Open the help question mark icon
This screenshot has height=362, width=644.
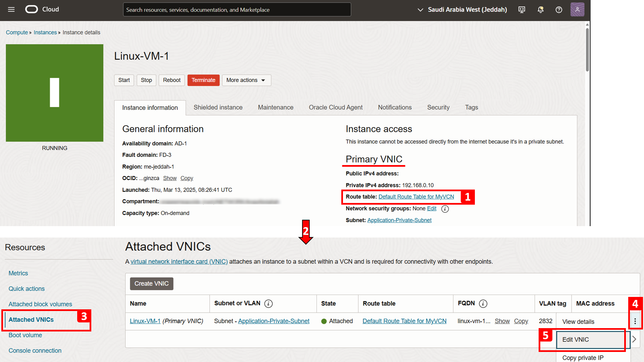(x=559, y=10)
